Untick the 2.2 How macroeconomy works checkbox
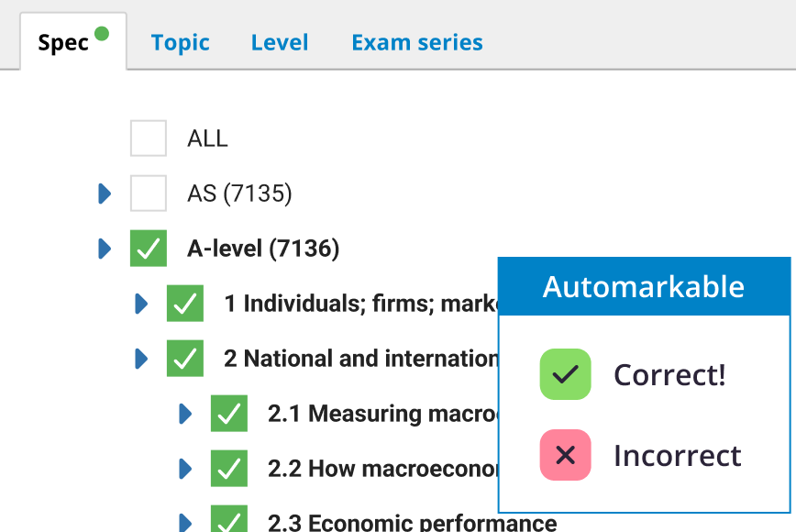The height and width of the screenshot is (532, 796). coord(229,469)
